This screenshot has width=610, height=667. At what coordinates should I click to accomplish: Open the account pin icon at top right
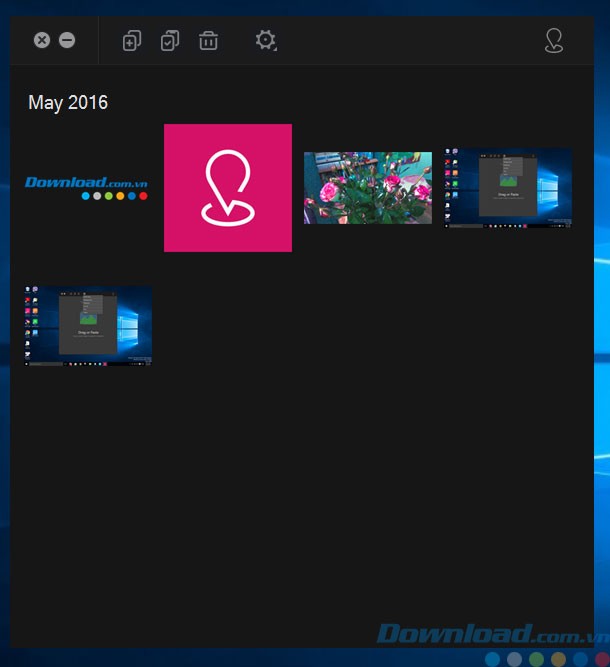(x=553, y=41)
